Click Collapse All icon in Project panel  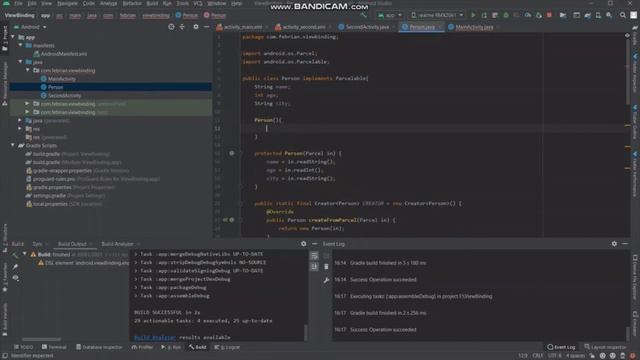coord(182,27)
